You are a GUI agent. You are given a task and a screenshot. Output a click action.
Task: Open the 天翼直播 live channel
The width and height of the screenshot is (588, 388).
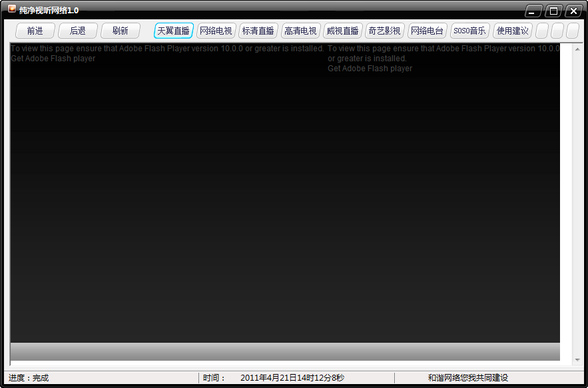pos(173,30)
